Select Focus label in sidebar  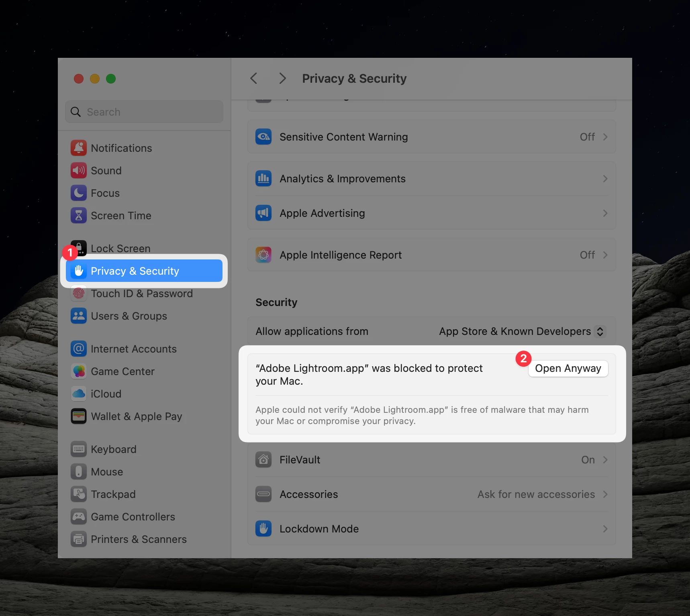105,193
